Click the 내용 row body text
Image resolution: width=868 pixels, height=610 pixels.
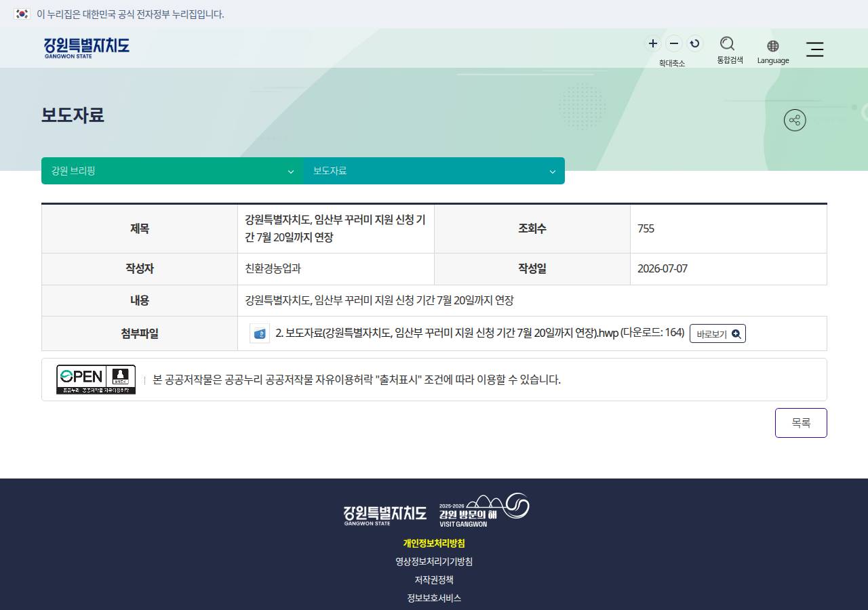379,300
